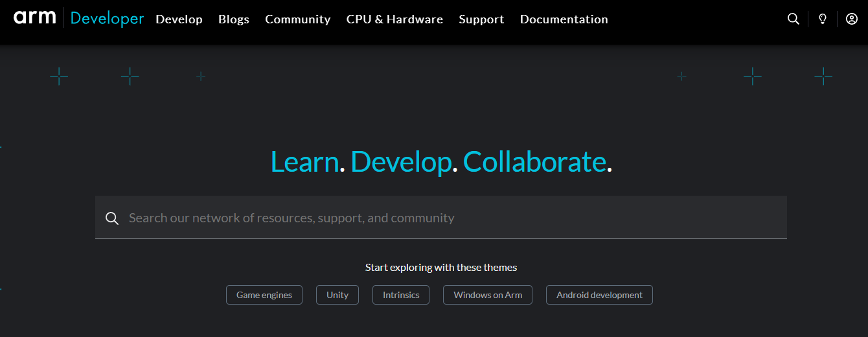Click the lightbulb icon in header
This screenshot has height=337, width=868.
tap(823, 19)
